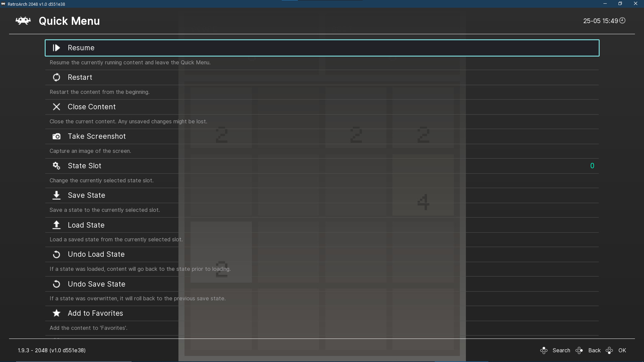This screenshot has width=644, height=362.
Task: Click the State Slot value showing 0
Action: coord(592,166)
